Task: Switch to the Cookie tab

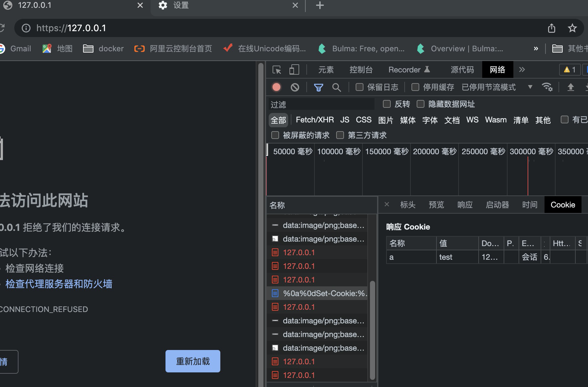Action: [562, 205]
